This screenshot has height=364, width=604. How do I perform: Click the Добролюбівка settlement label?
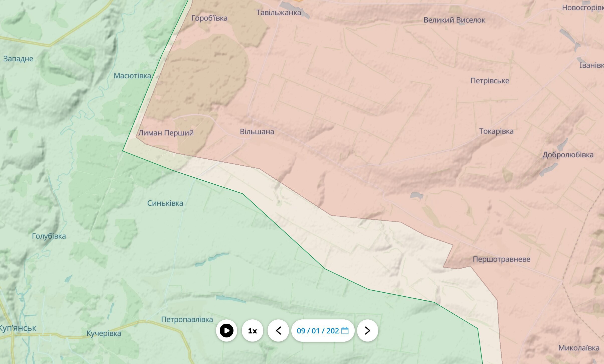click(x=568, y=155)
